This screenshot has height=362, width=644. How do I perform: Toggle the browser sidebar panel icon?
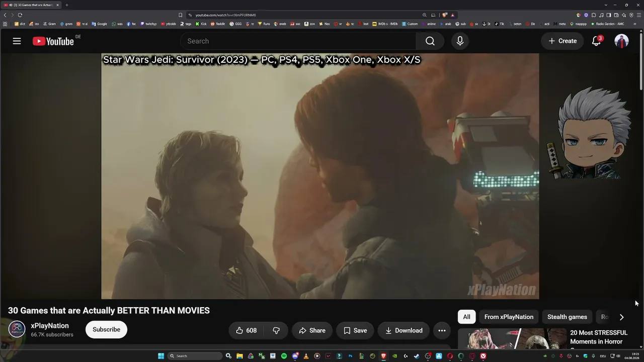609,15
